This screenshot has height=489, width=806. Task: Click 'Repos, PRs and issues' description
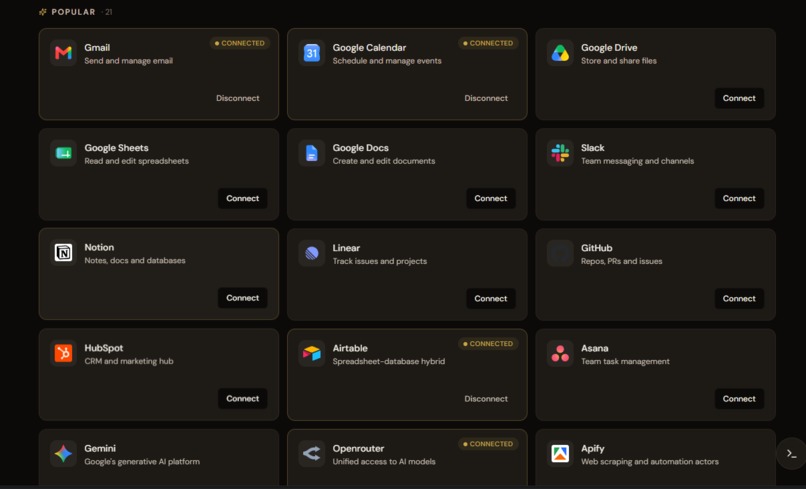point(621,261)
